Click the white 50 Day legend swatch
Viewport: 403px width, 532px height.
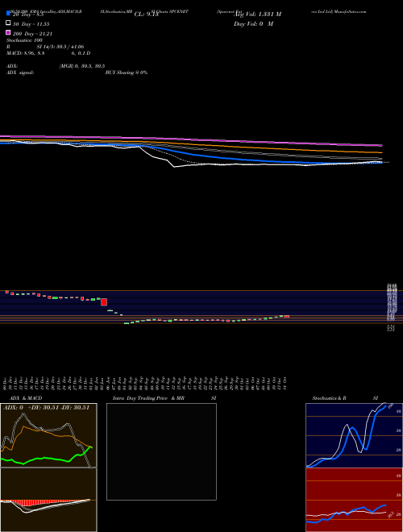point(8,23)
